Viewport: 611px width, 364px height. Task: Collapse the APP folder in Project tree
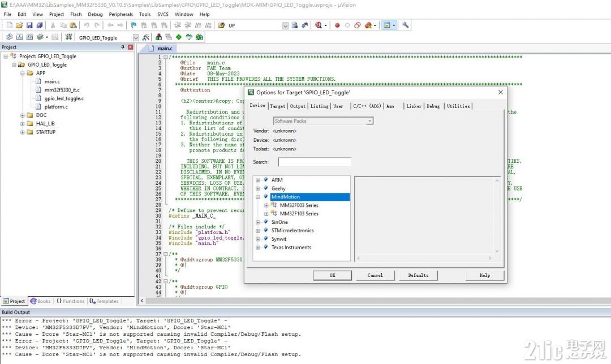[x=22, y=73]
